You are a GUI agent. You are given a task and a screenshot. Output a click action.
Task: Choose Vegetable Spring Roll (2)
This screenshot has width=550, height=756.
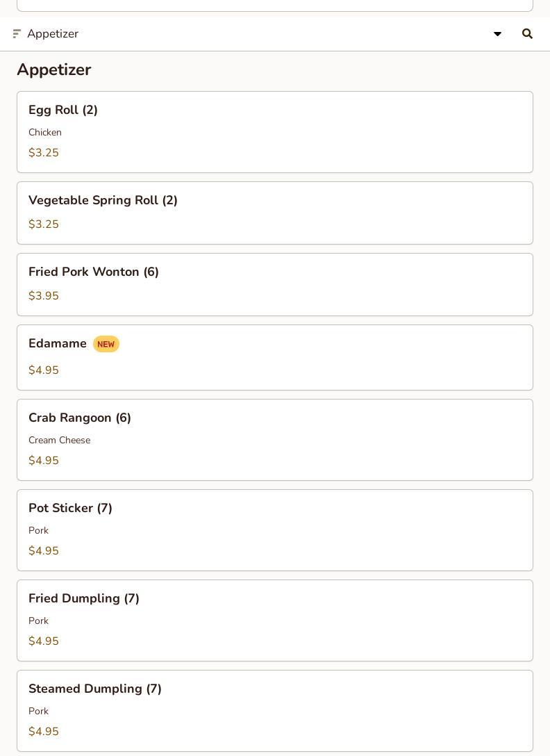click(275, 213)
